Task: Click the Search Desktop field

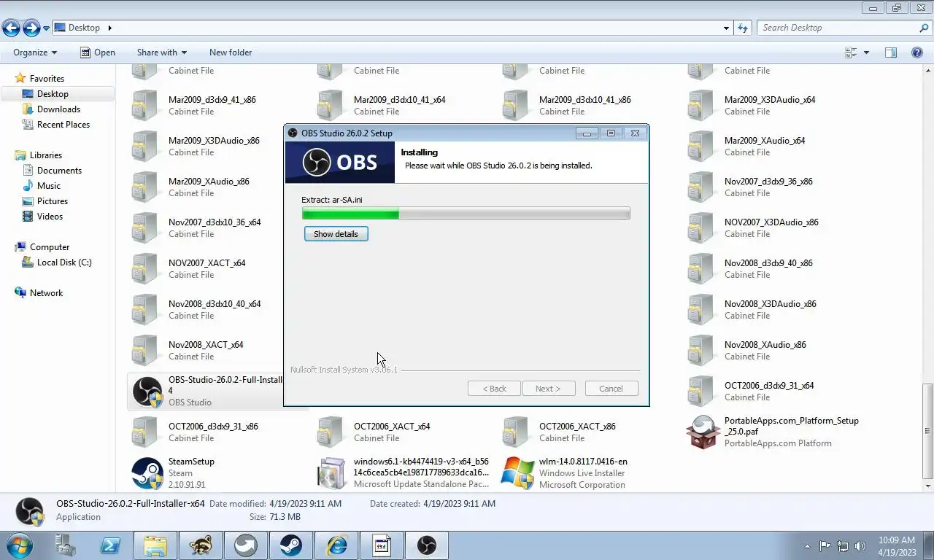Action: [x=839, y=28]
